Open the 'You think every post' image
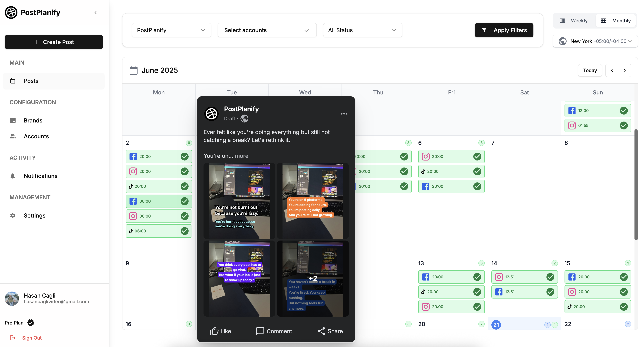644x347 pixels. coord(239,279)
